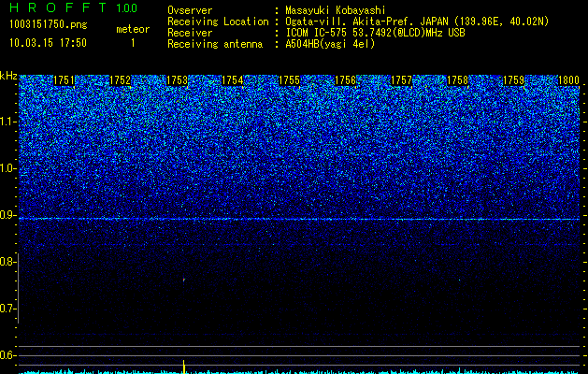The height and width of the screenshot is (374, 588).
Task: Click the 0.6 kHz axis tick label
Action: point(7,355)
